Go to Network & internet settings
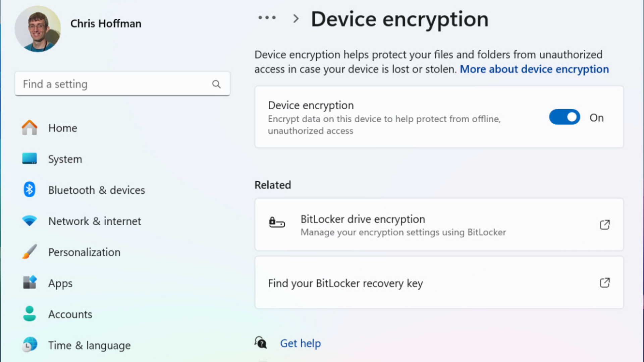The height and width of the screenshot is (362, 644). coord(95,221)
